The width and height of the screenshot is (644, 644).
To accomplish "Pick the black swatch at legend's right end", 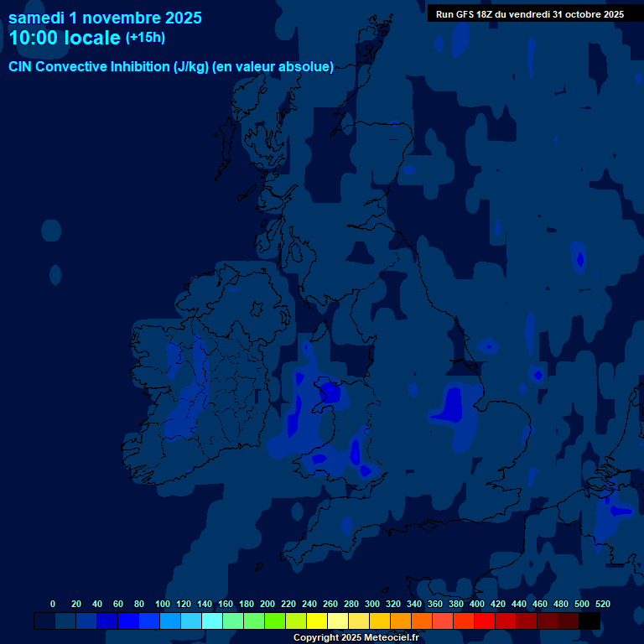I will tap(589, 621).
